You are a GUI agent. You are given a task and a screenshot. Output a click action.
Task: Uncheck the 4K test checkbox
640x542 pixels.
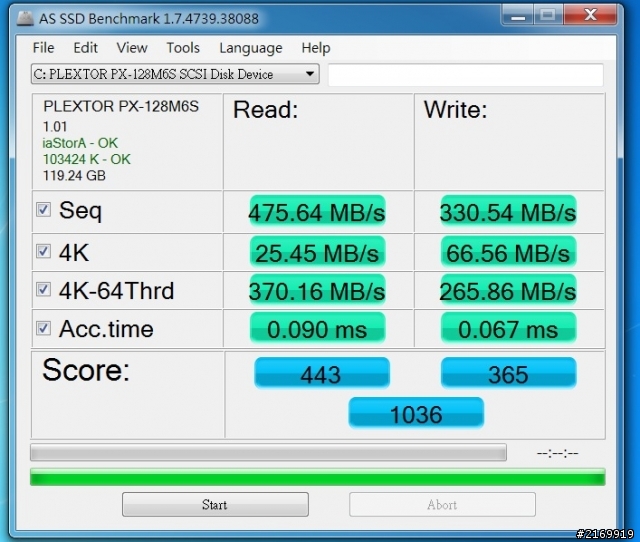click(43, 251)
